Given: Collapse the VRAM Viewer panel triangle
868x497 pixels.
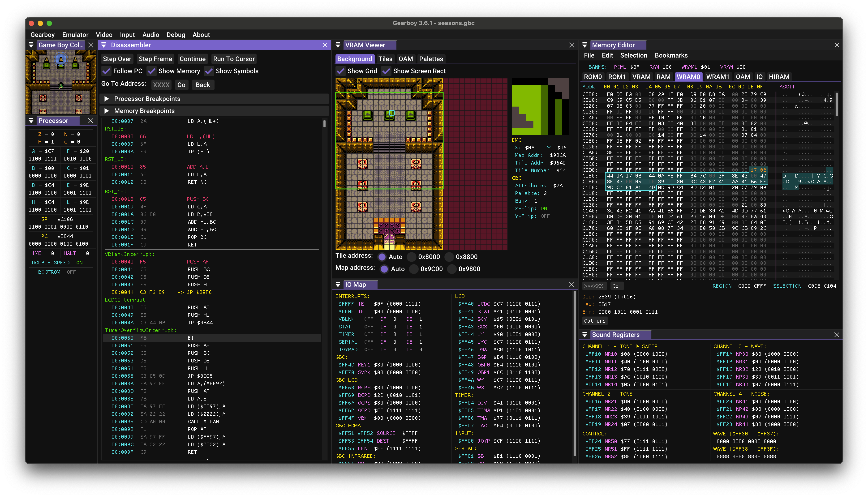Looking at the screenshot, I should click(338, 45).
